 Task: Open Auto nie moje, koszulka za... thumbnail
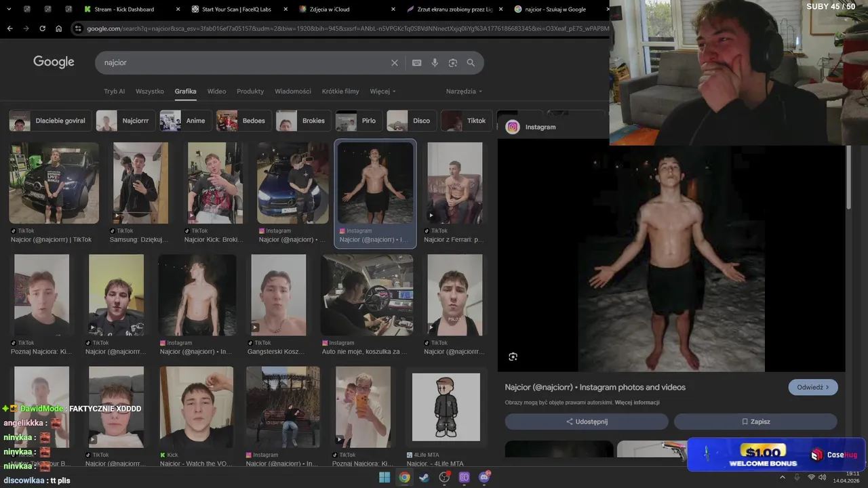[x=367, y=295]
